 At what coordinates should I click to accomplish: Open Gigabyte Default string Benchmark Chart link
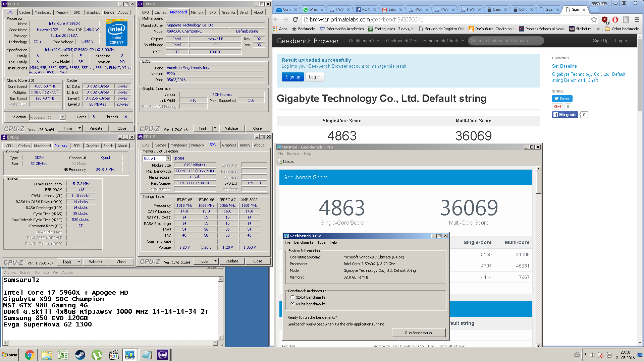[589, 77]
